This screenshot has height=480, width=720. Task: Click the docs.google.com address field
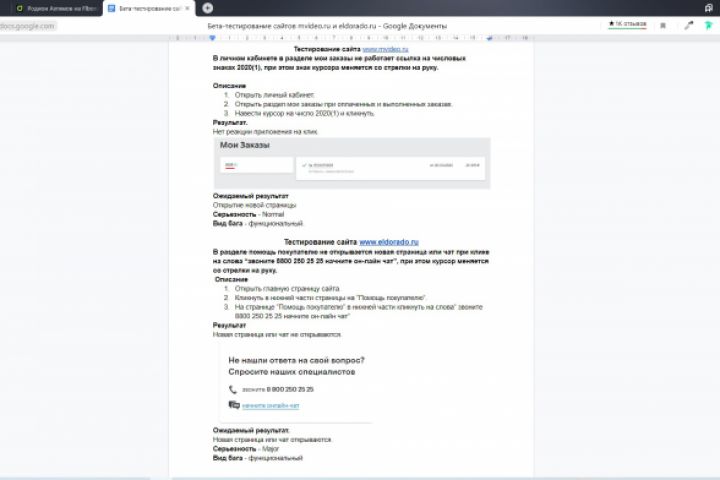[28, 26]
